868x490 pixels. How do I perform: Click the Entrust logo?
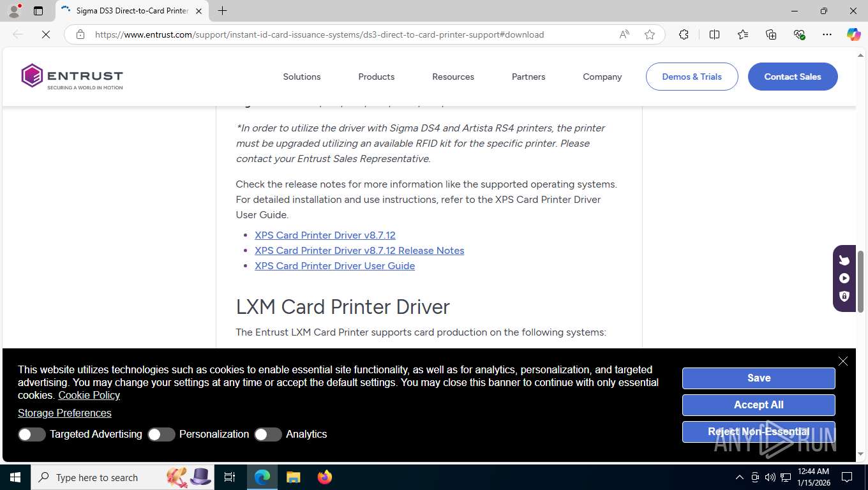[72, 77]
